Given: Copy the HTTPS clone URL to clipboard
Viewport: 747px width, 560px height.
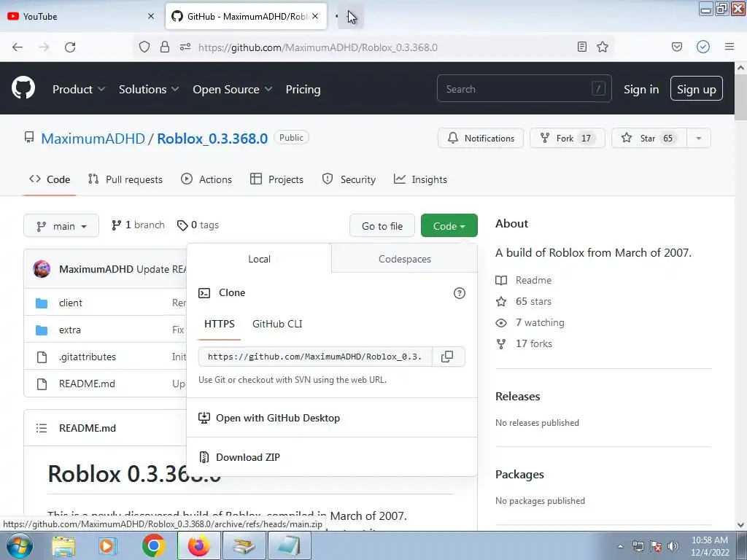Looking at the screenshot, I should click(447, 357).
